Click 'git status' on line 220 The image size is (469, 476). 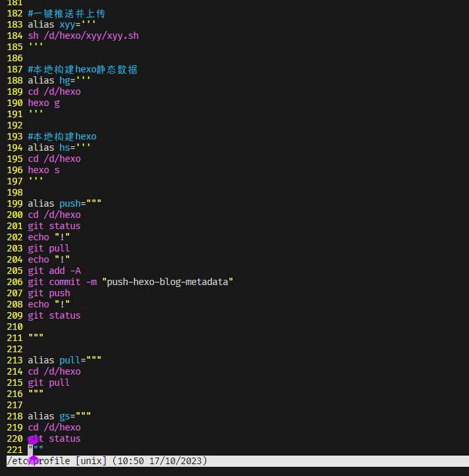tap(55, 438)
